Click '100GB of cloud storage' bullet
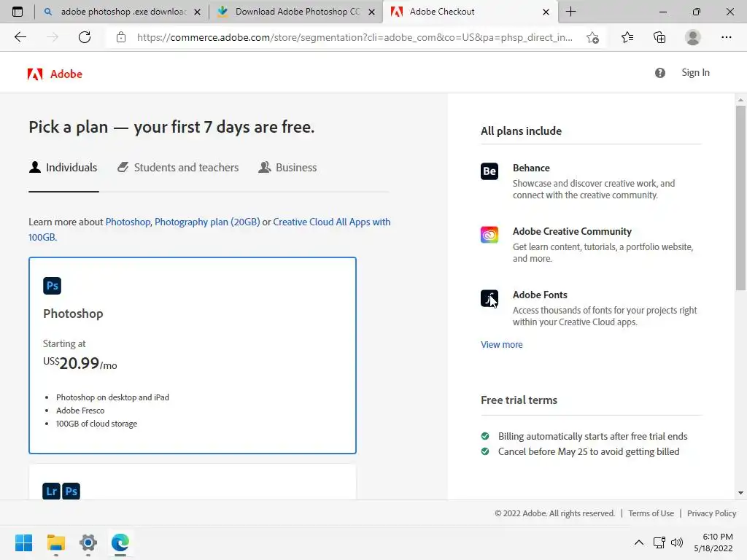The image size is (747, 560). click(x=96, y=424)
